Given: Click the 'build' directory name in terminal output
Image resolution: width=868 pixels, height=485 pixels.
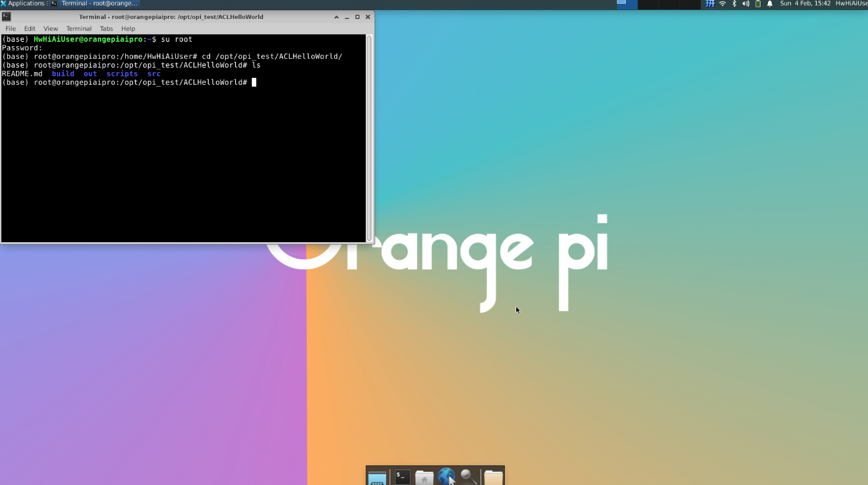Looking at the screenshot, I should tap(63, 74).
